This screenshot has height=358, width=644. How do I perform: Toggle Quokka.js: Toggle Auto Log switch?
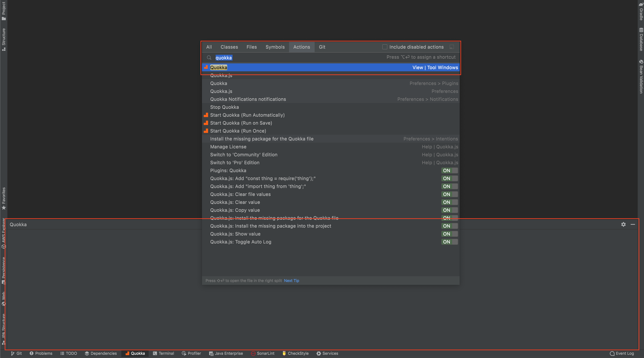(449, 242)
